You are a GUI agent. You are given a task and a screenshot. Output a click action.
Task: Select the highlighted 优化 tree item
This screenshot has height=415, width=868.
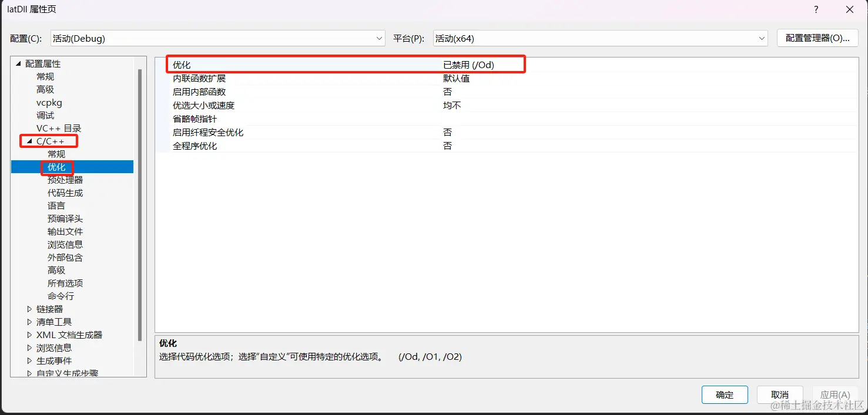pos(56,167)
